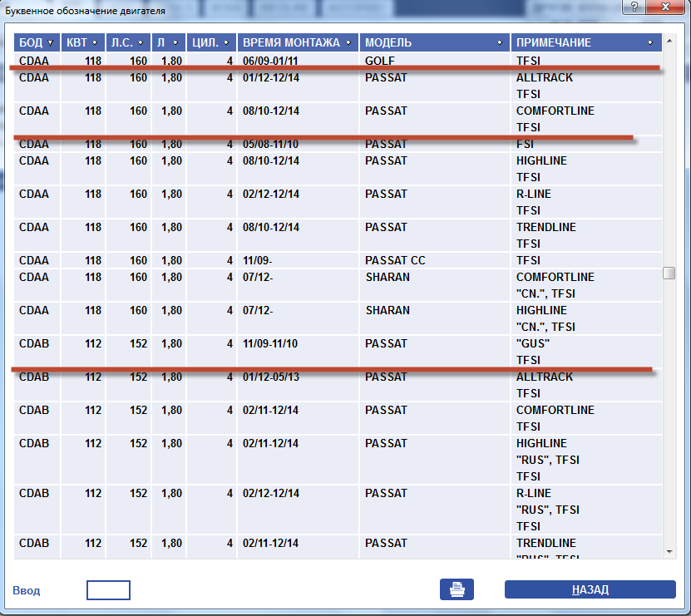Sort by the МОДЕЛЬ column header

[x=434, y=42]
